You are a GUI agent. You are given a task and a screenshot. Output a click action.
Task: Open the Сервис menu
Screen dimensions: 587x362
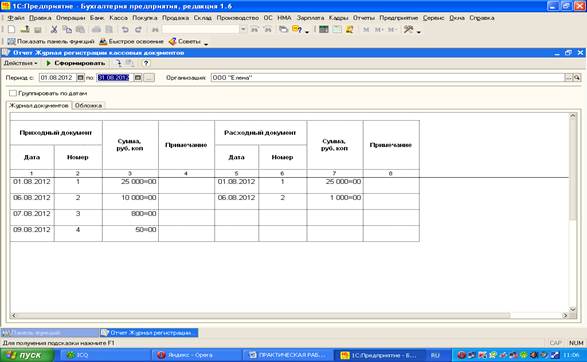[x=434, y=18]
